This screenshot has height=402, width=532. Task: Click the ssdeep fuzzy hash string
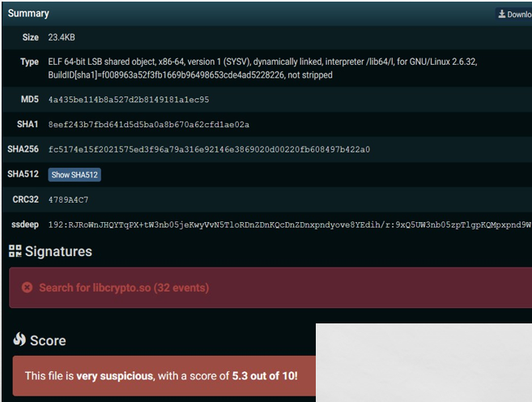[287, 225]
